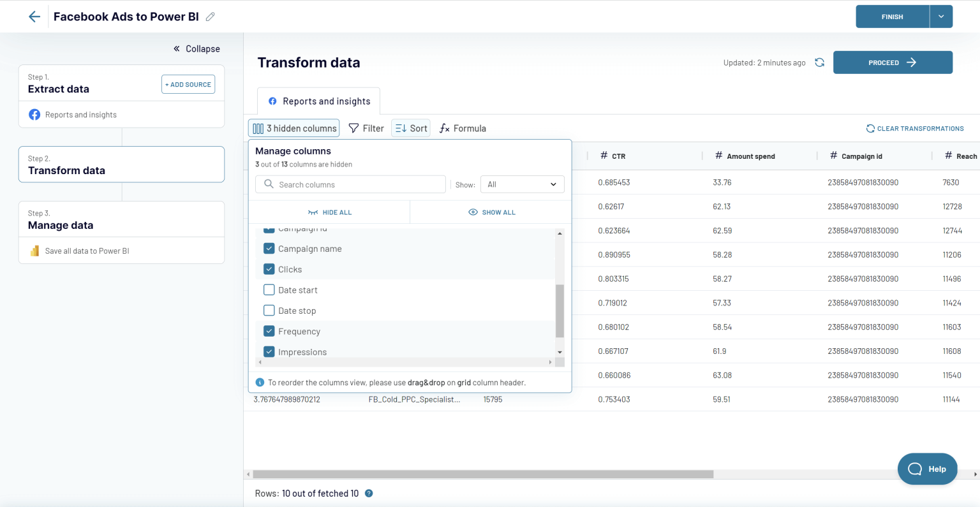Open the Filter tool
The image size is (980, 507).
[366, 128]
